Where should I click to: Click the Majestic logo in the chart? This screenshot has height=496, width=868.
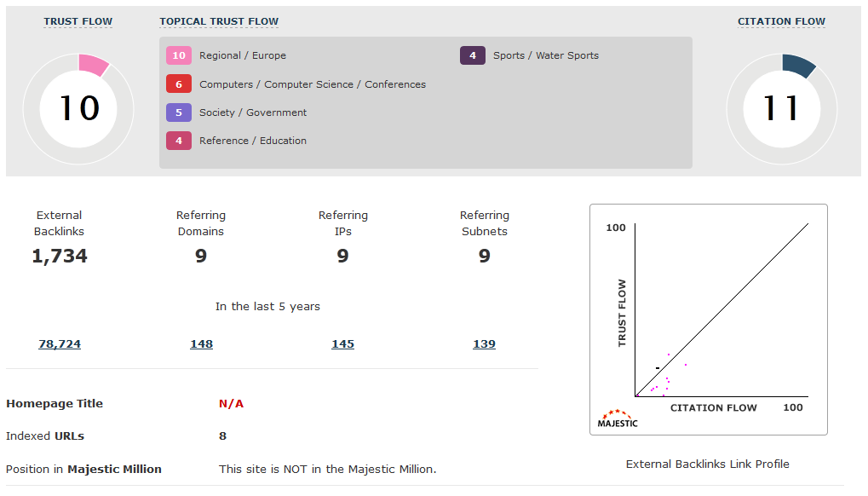(x=618, y=419)
